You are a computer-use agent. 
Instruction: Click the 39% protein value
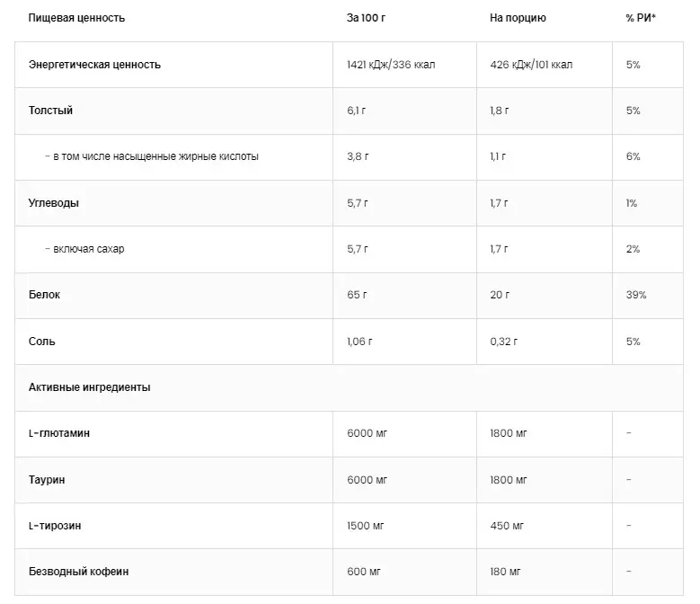coord(636,295)
